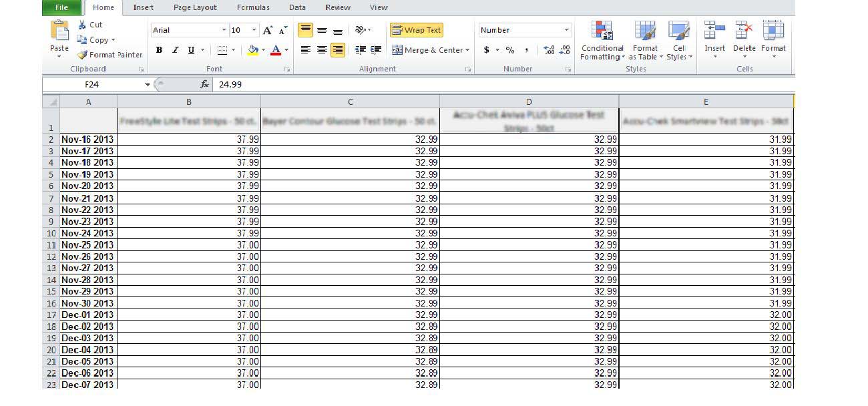Apply red font color with the A icon
Image resolution: width=868 pixels, height=406 pixels.
pos(276,50)
